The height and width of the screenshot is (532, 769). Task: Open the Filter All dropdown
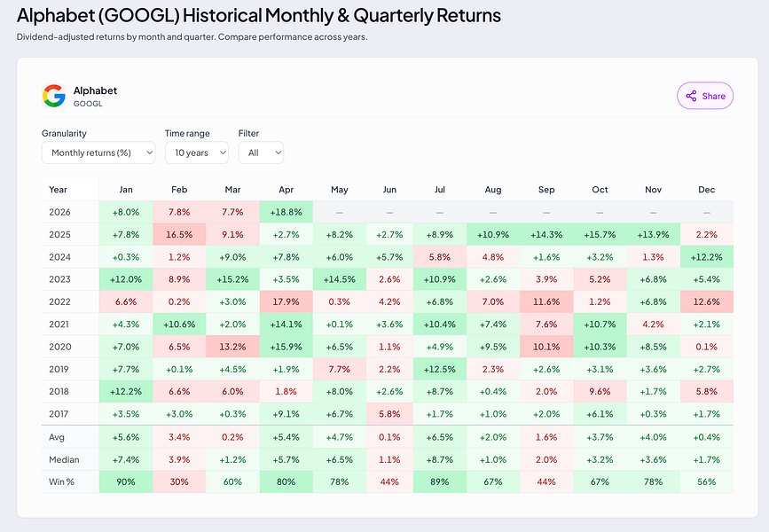pos(261,153)
